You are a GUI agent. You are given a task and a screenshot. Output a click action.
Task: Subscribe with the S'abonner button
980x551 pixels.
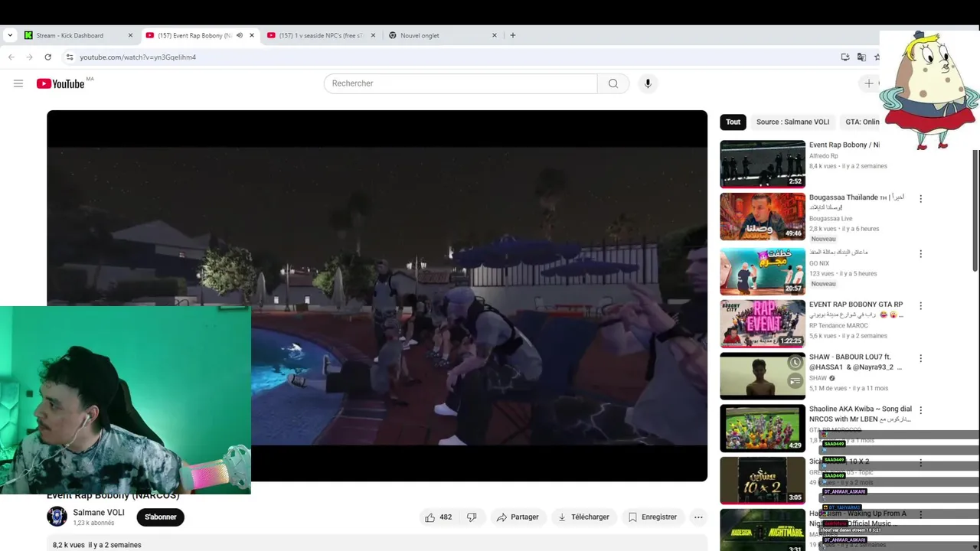(161, 517)
